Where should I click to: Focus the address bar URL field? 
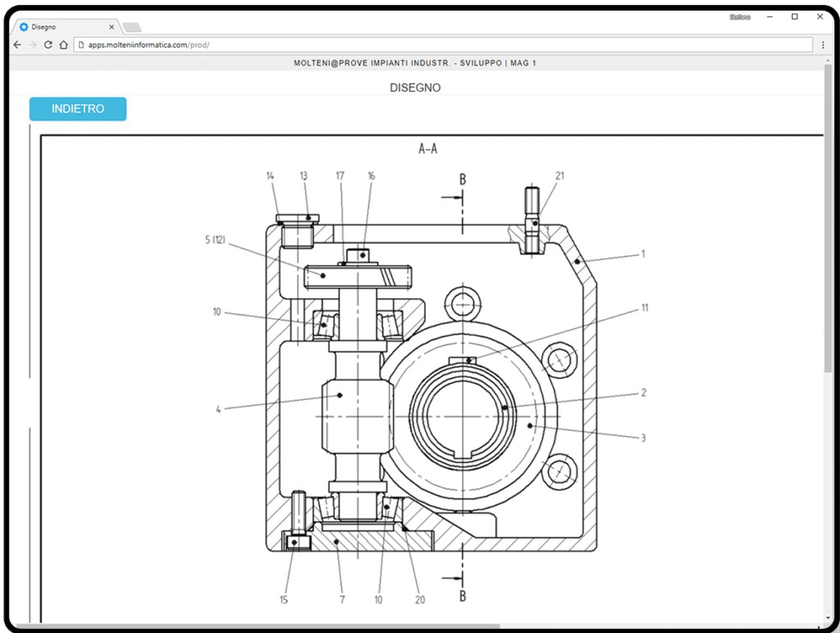[410, 44]
